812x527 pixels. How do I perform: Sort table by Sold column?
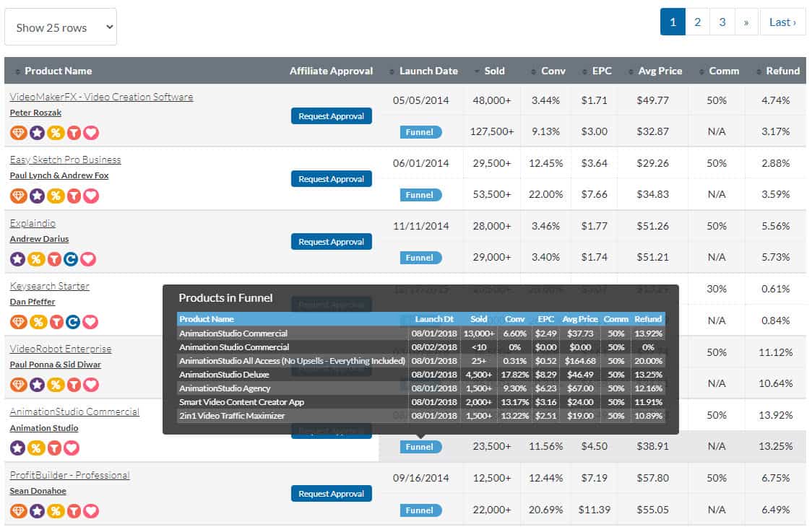tap(494, 71)
